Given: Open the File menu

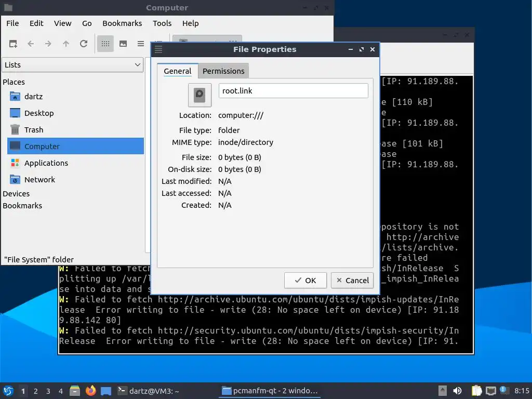Looking at the screenshot, I should (12, 23).
